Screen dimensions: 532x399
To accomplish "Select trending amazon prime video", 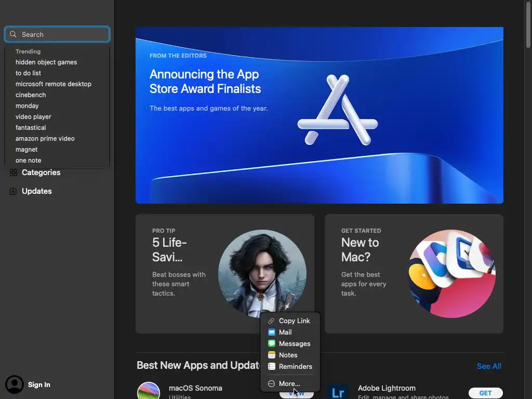I will (45, 138).
